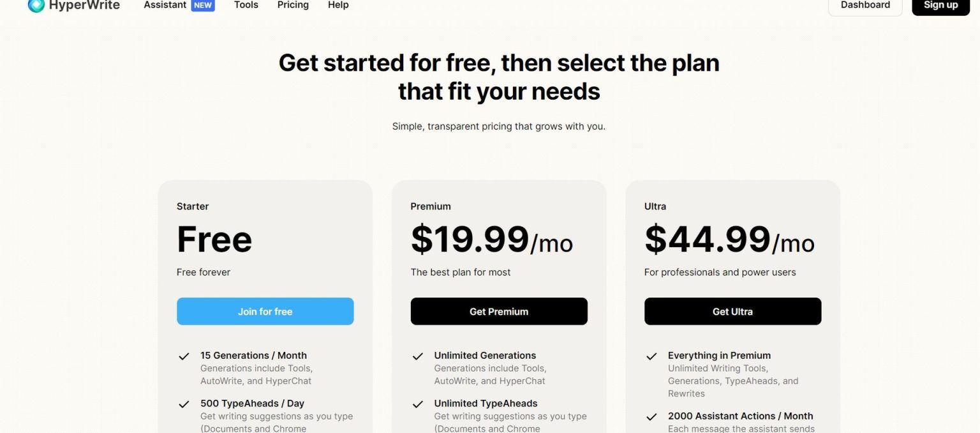The width and height of the screenshot is (980, 433).
Task: Click checkmark beside 500 TypeAheads / Day
Action: tap(184, 404)
